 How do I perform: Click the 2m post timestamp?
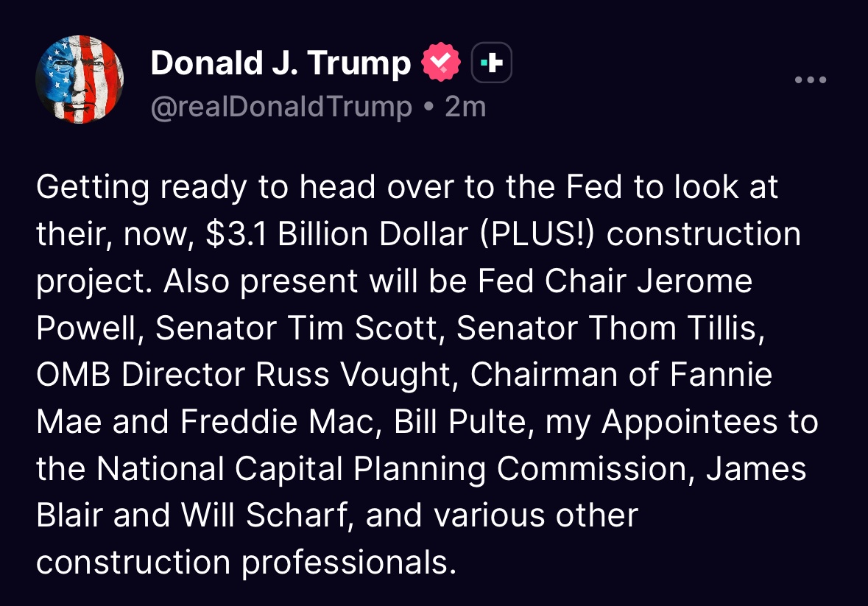point(466,108)
